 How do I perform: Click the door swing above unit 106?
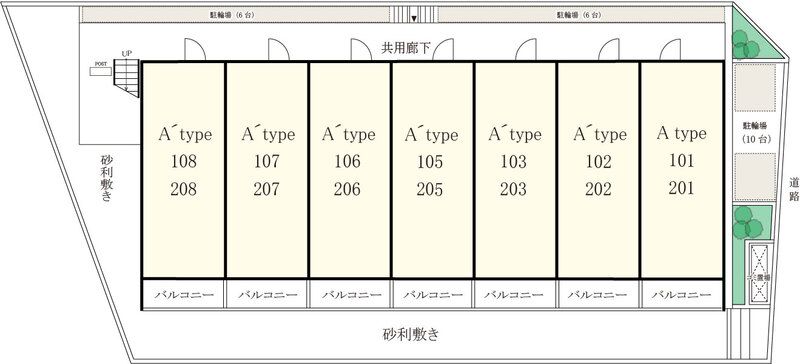[x=361, y=50]
